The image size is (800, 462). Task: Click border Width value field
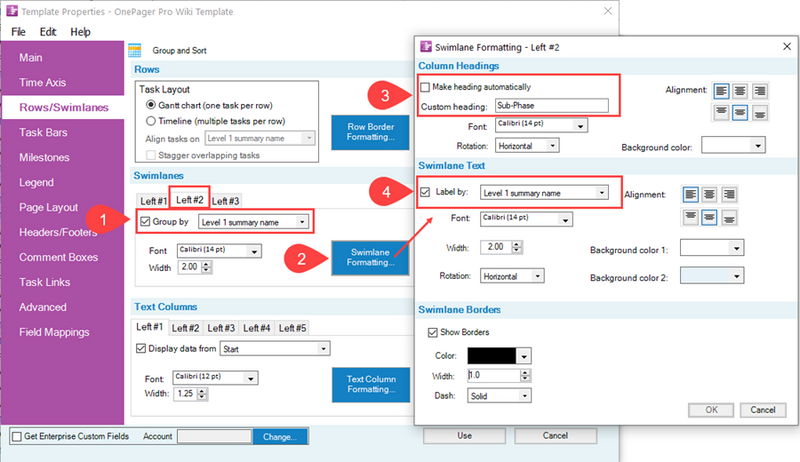[493, 375]
